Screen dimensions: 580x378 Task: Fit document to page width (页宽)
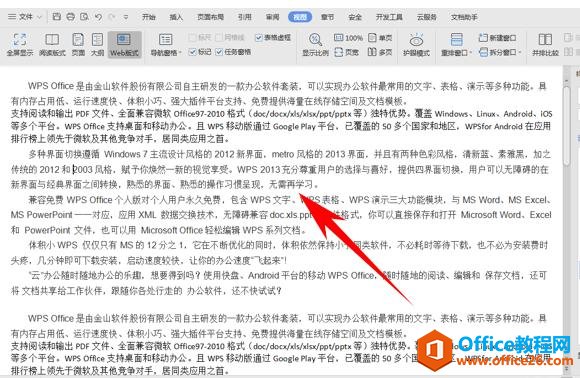click(347, 52)
